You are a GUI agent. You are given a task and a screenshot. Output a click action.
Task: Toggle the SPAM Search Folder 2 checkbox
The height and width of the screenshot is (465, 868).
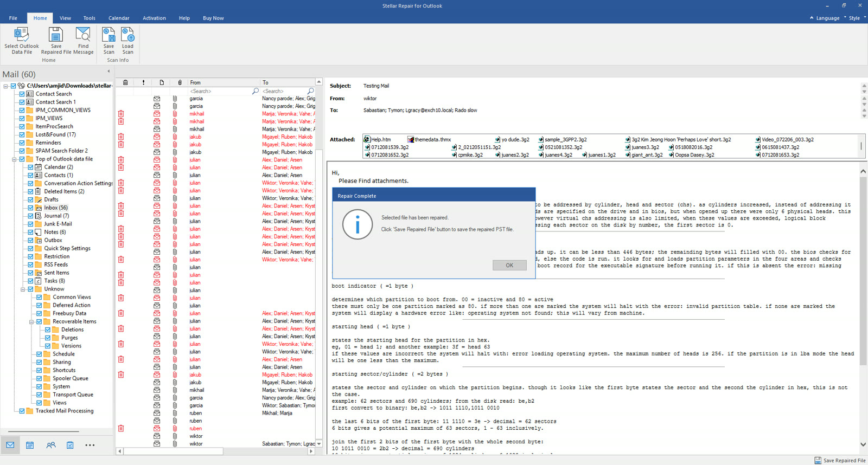tap(22, 151)
